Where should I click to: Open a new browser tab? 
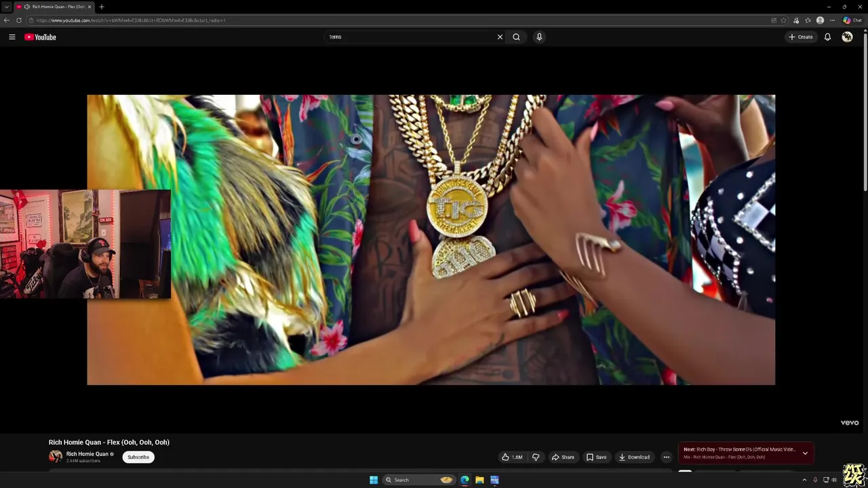102,7
